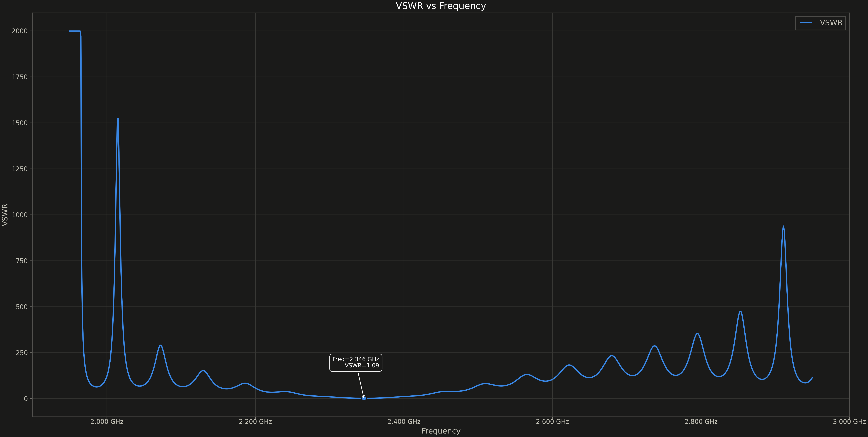Select the "2.200 GHz" x-axis tick label
Screen dimensions: 868x437
(255, 422)
